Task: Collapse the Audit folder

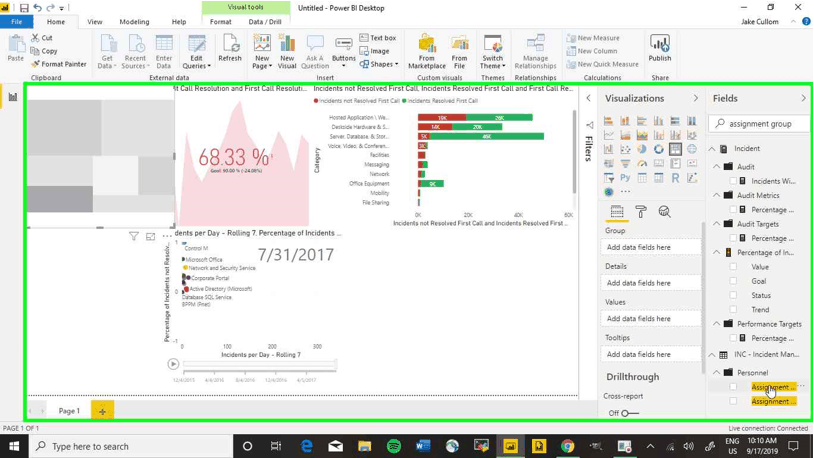Action: pos(716,167)
